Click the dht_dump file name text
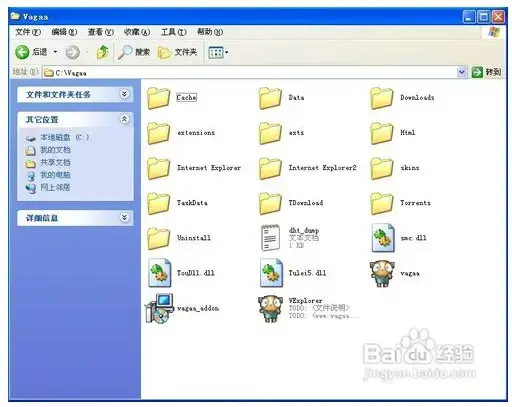The image size is (512, 407). click(x=304, y=230)
